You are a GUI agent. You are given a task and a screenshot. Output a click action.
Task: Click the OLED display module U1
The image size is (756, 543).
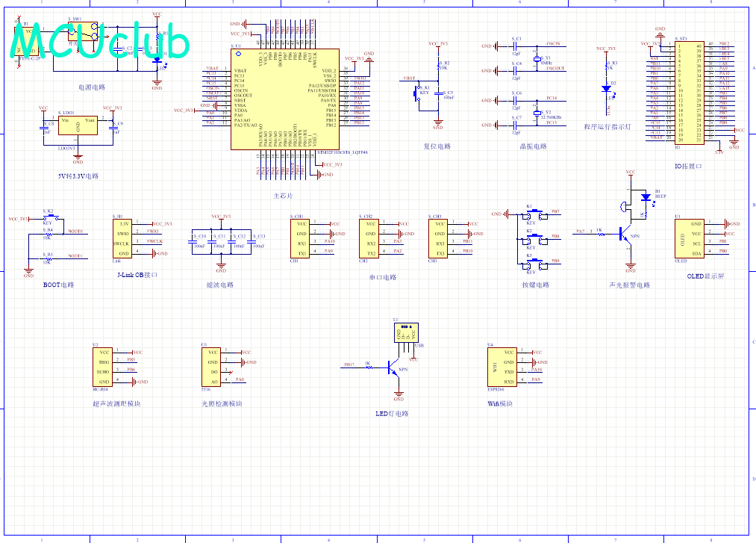[x=689, y=238]
